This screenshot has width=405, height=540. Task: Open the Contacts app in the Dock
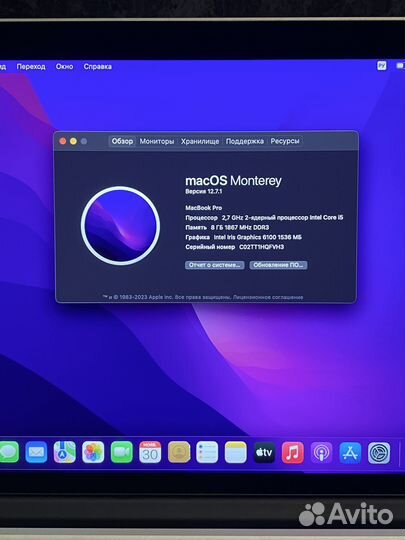179,452
